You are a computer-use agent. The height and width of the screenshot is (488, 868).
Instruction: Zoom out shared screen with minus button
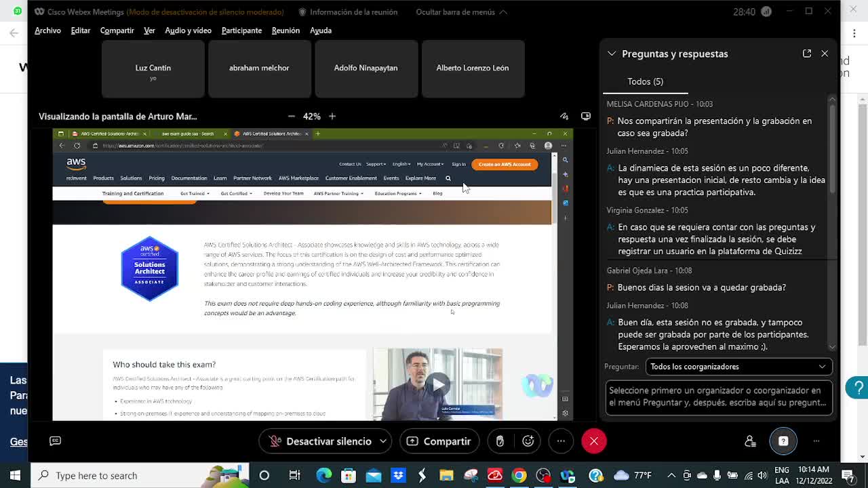coord(292,117)
